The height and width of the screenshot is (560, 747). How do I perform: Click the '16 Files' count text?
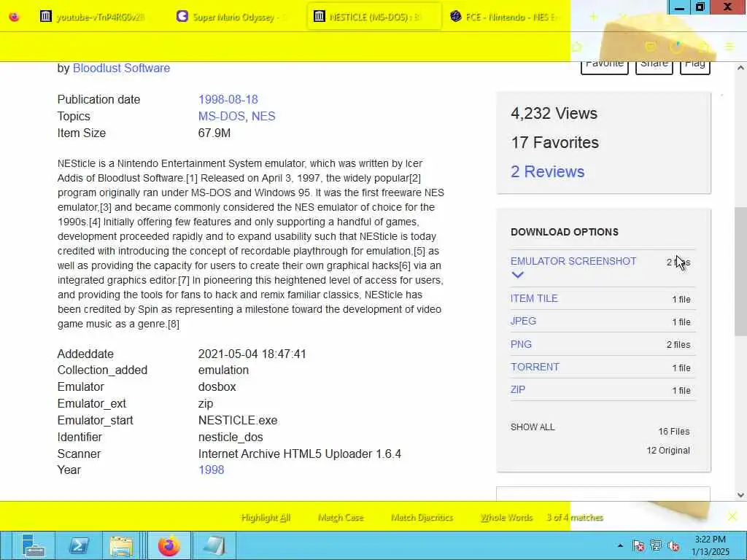pyautogui.click(x=673, y=432)
